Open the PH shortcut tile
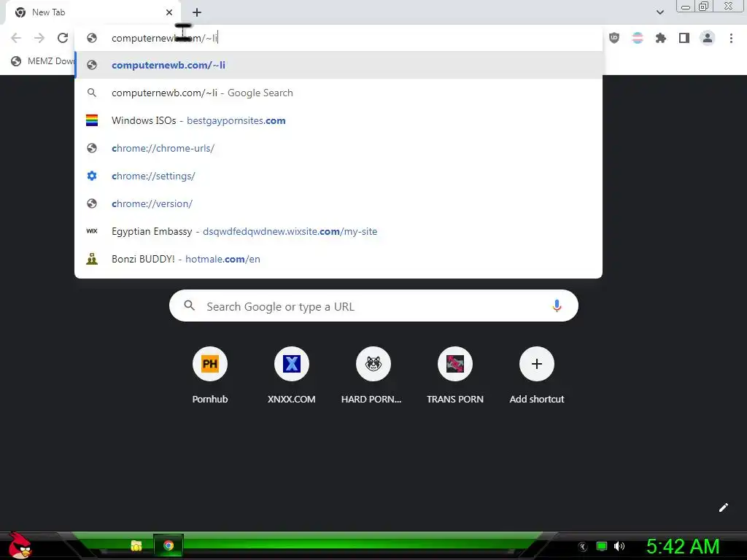 pos(210,376)
